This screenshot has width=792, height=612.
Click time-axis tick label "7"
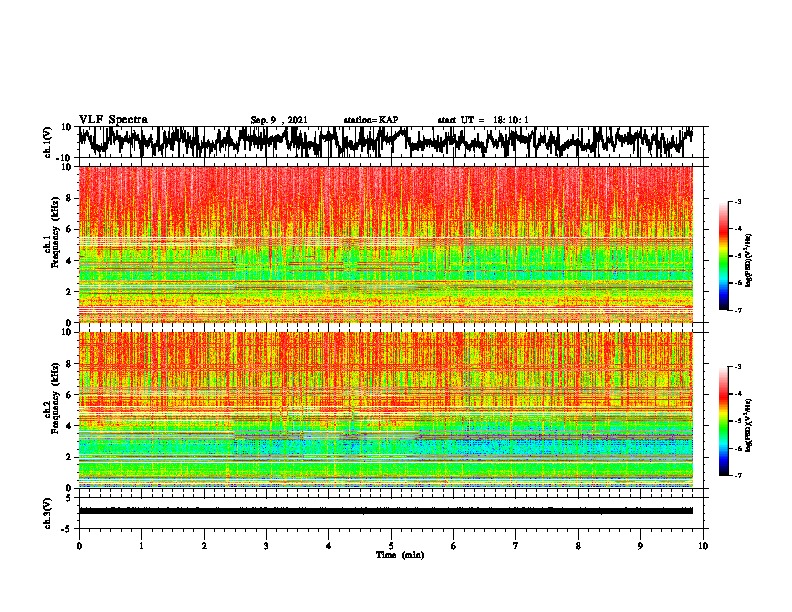[516, 546]
